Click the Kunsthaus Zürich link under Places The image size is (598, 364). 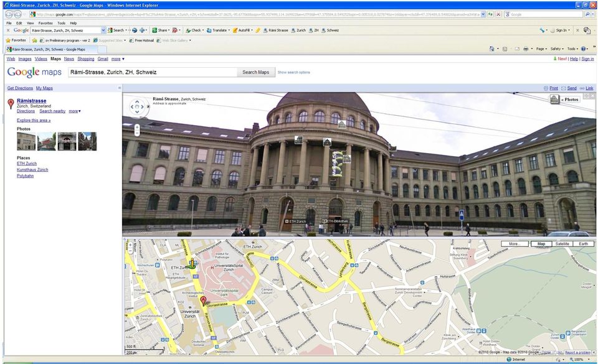pyautogui.click(x=32, y=170)
